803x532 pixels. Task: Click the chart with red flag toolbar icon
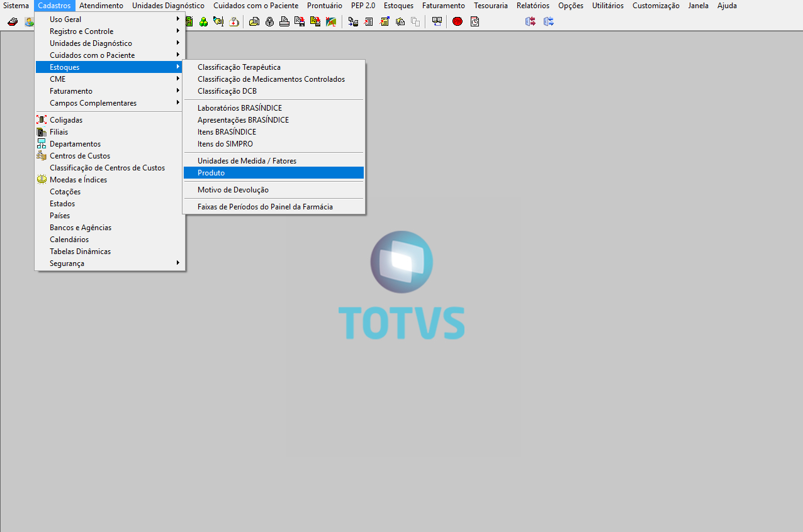pyautogui.click(x=330, y=21)
